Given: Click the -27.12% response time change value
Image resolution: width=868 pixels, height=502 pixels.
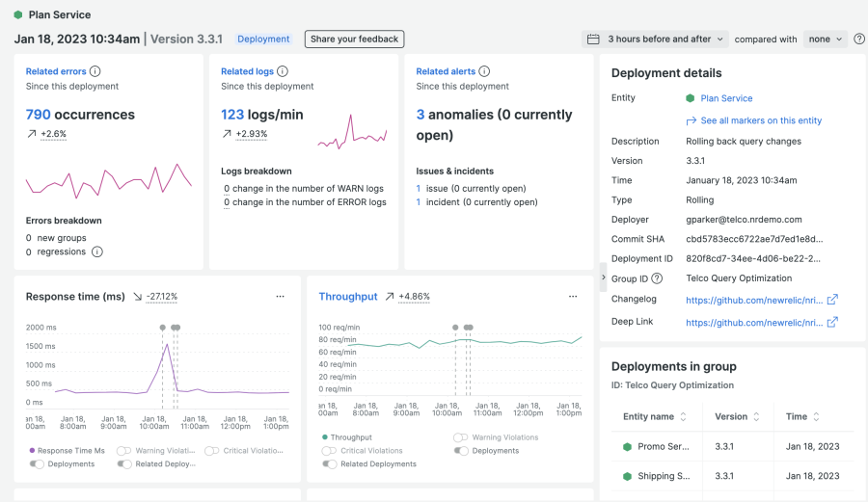Looking at the screenshot, I should [162, 297].
